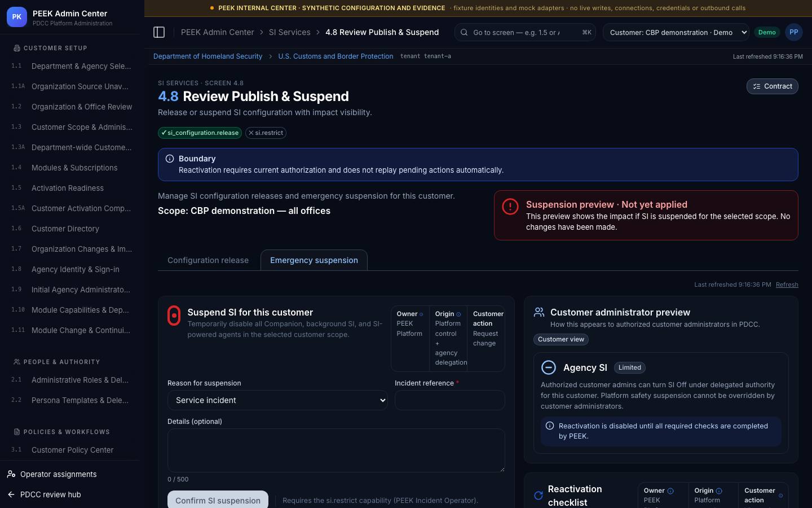This screenshot has height=508, width=812.
Task: Click the Limited status badge
Action: 629,367
